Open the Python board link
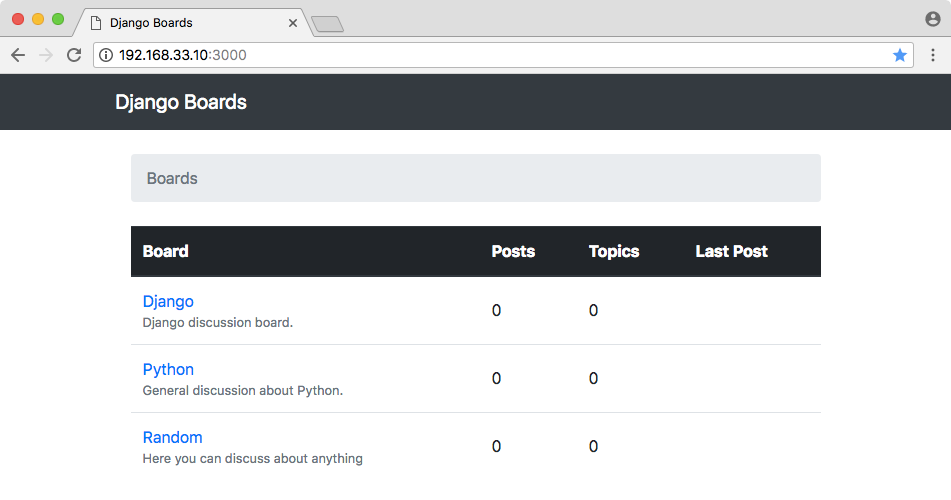 (168, 369)
